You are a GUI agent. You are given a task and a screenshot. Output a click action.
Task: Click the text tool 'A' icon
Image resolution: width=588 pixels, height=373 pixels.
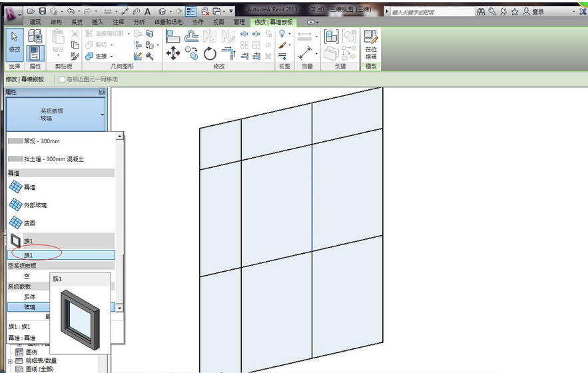coord(147,11)
